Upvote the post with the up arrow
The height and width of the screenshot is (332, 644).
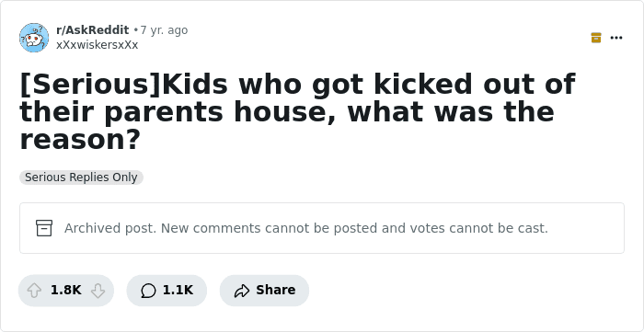click(34, 291)
